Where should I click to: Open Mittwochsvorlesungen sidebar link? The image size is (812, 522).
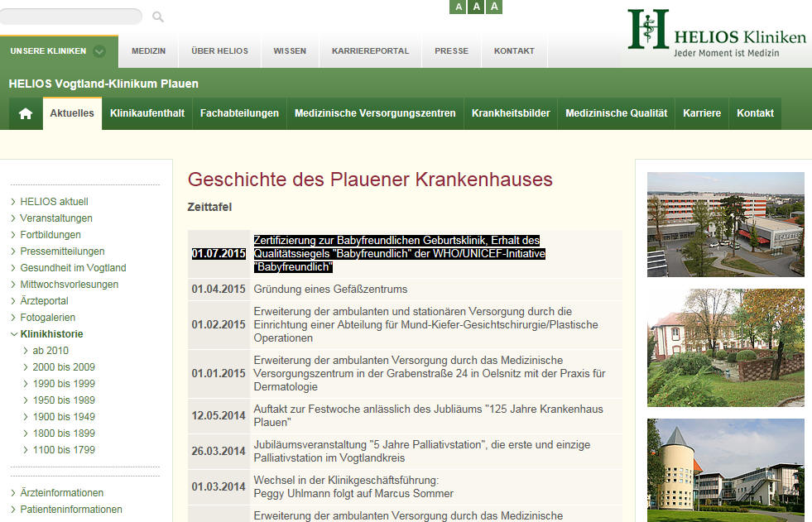click(x=69, y=285)
